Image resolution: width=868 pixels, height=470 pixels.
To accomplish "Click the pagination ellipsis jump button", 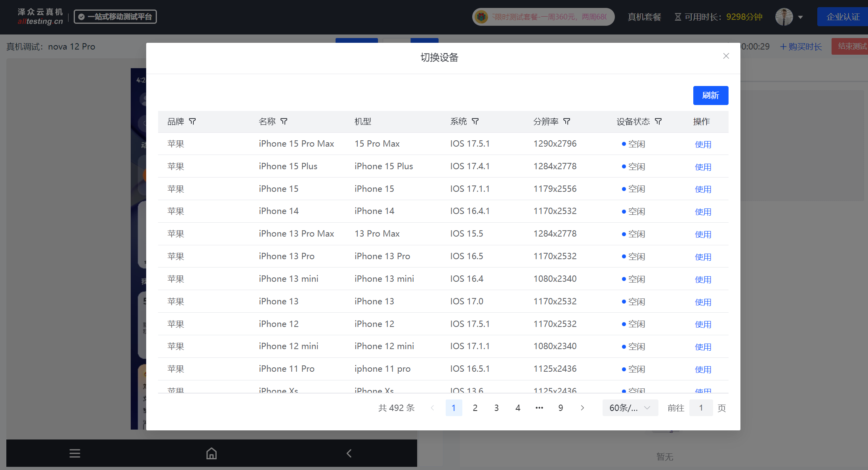I will pyautogui.click(x=539, y=408).
